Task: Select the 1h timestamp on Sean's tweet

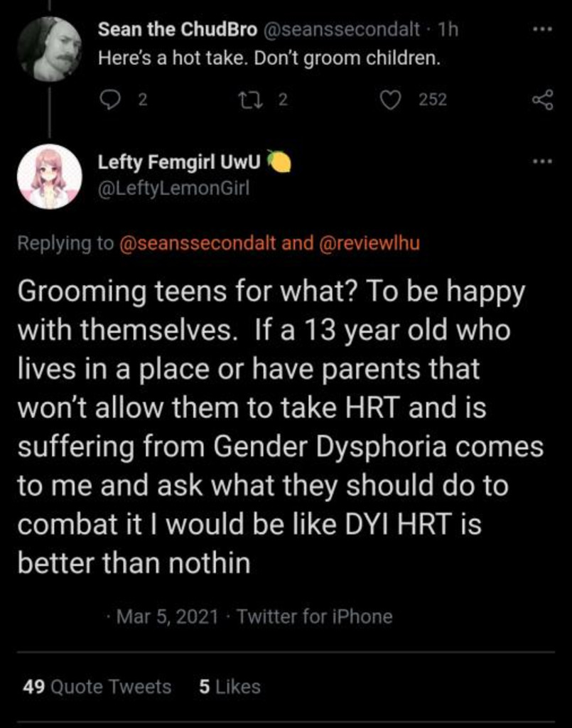Action: click(448, 29)
